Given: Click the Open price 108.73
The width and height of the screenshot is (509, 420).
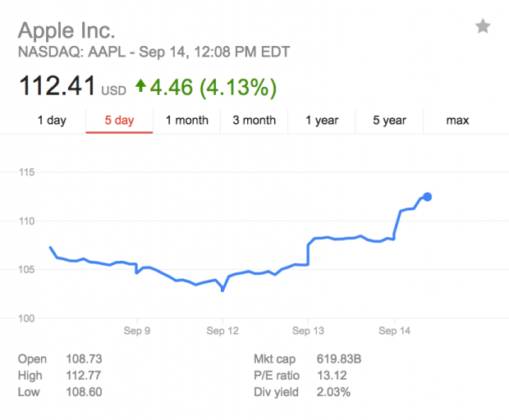Looking at the screenshot, I should [x=84, y=359].
